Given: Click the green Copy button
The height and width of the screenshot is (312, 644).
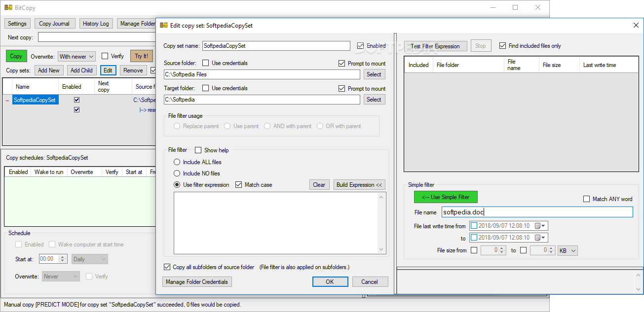Looking at the screenshot, I should 16,56.
